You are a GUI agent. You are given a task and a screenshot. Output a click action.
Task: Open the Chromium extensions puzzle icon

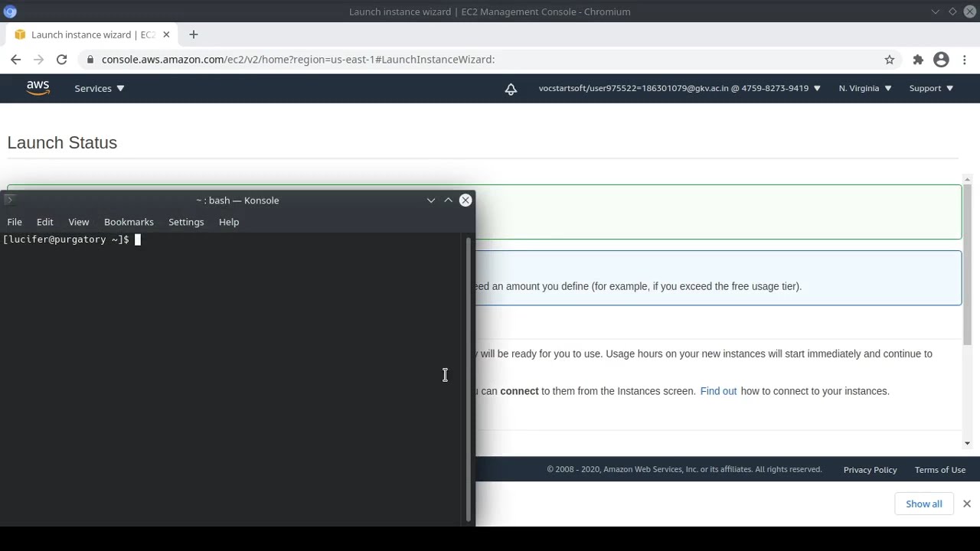tap(918, 60)
